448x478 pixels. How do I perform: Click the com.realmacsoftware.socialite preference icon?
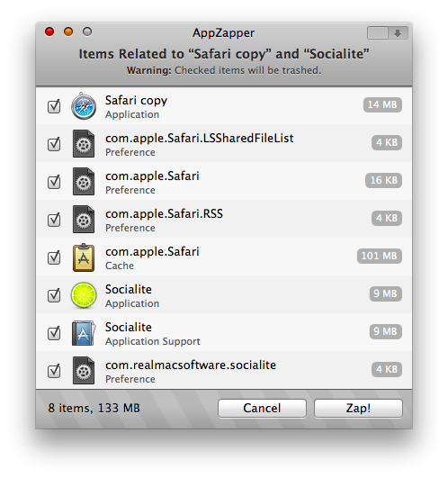(x=84, y=371)
